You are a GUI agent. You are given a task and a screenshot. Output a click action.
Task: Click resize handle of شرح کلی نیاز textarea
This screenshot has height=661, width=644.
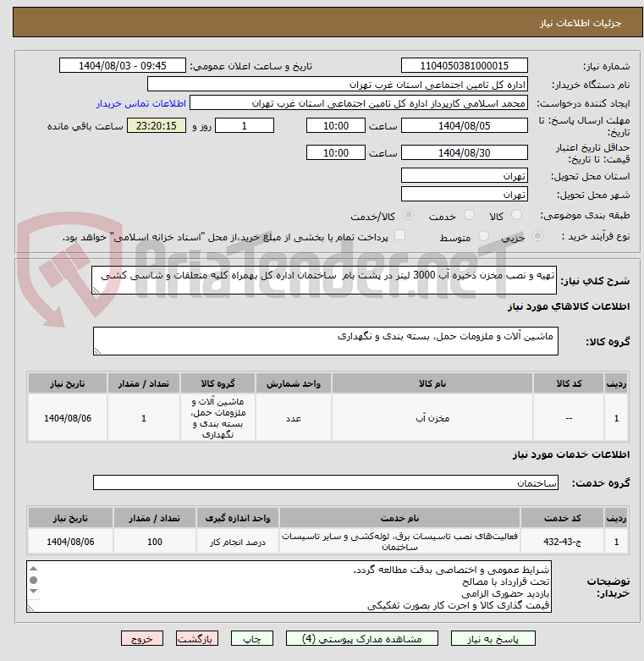coord(96,290)
